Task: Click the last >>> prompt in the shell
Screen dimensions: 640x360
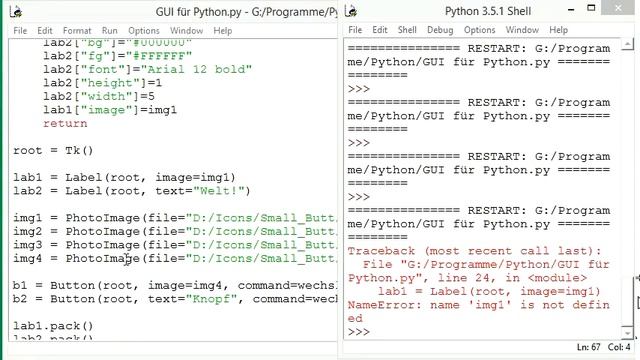Action: click(359, 332)
